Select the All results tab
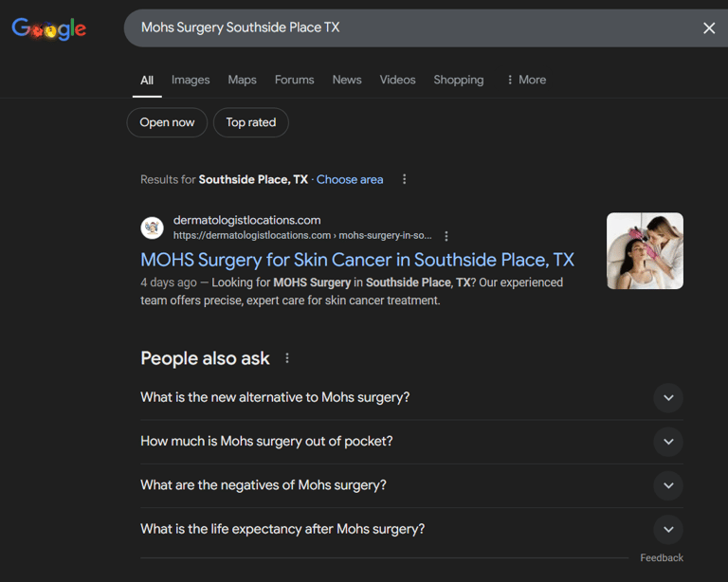 147,81
